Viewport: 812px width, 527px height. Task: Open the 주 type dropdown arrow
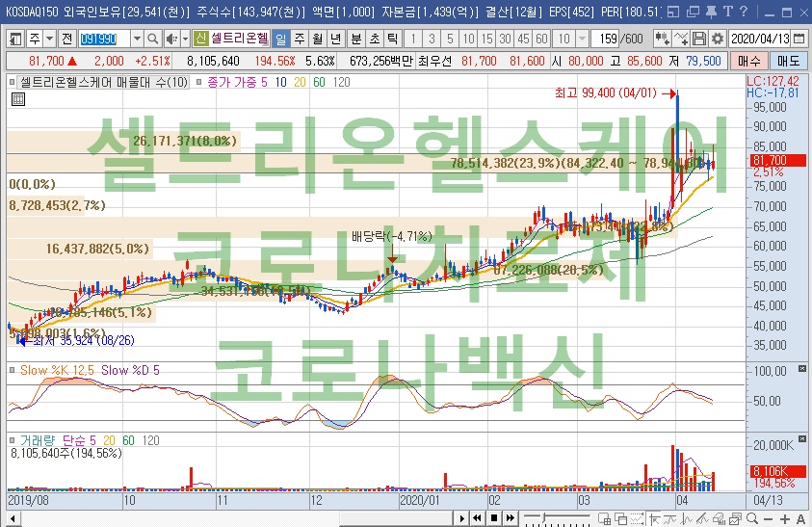50,39
